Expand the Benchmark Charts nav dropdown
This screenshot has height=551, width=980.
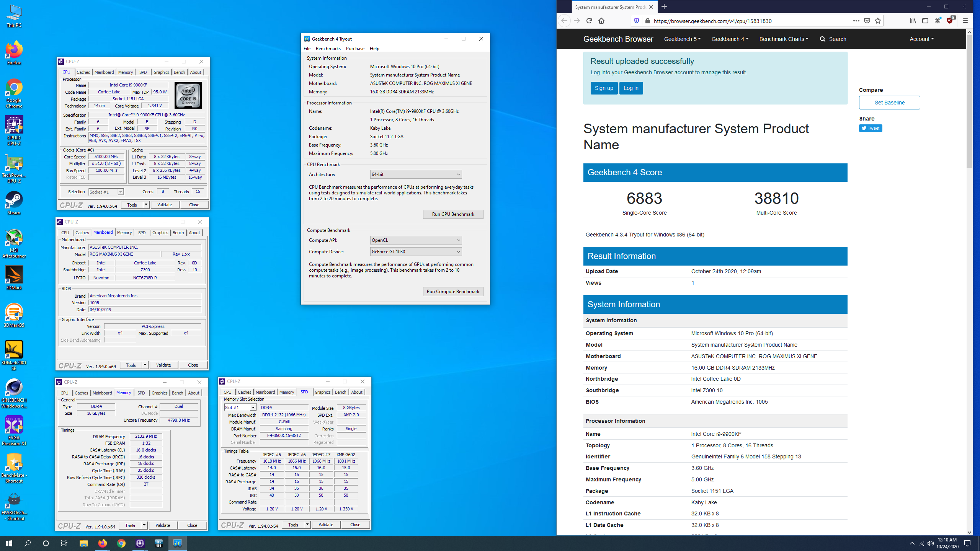coord(784,39)
